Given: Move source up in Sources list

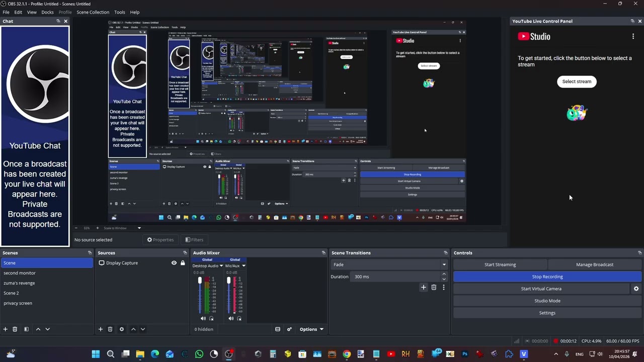Looking at the screenshot, I should coord(133,329).
